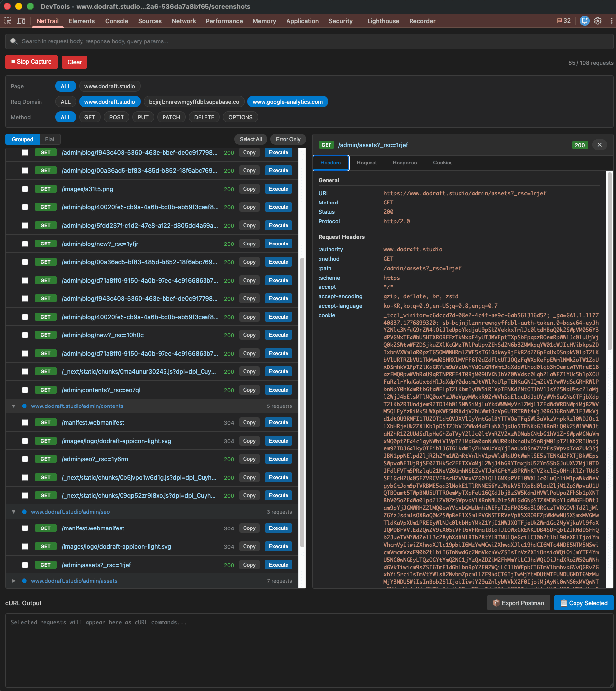Screen dimensions: 616x691
Task: Collapse the www.dodraft.studio/admin/seo group
Action: coord(14,512)
